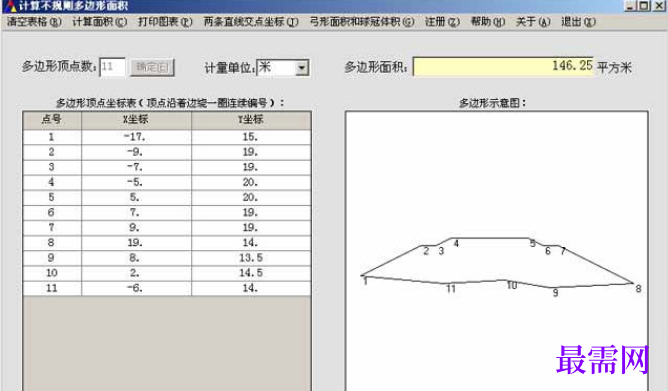Open the 注册 menu

point(442,22)
